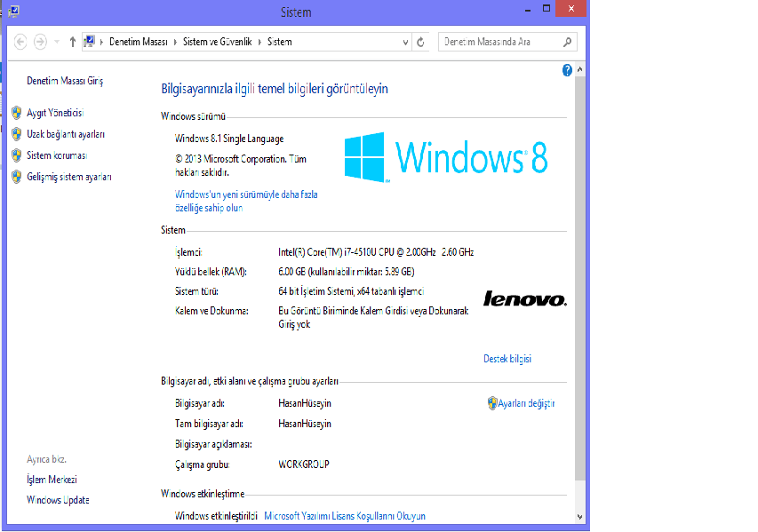Click the shield icon next to Aygıt Yöneticisi
The width and height of the screenshot is (758, 532).
pos(16,113)
